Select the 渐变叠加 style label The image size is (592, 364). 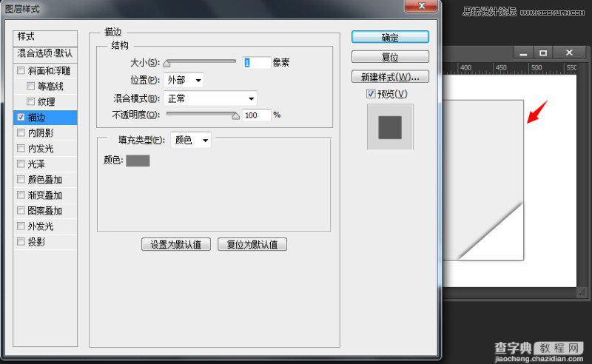point(45,195)
